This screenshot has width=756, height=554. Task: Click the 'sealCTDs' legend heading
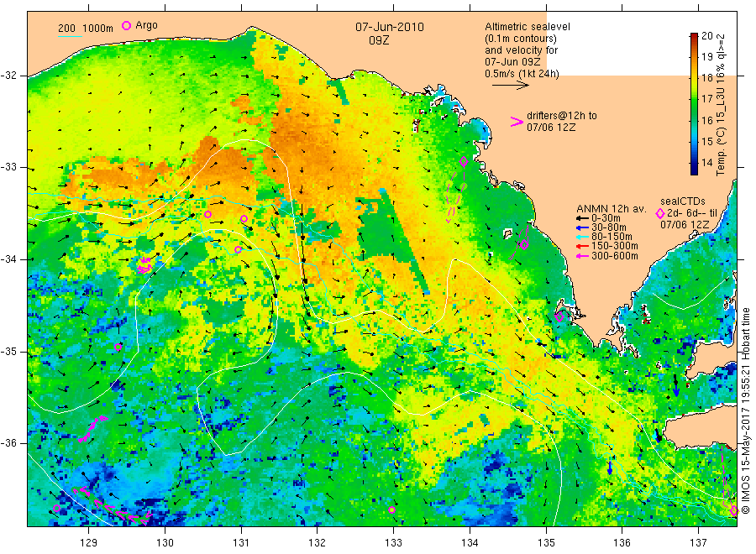click(x=683, y=201)
